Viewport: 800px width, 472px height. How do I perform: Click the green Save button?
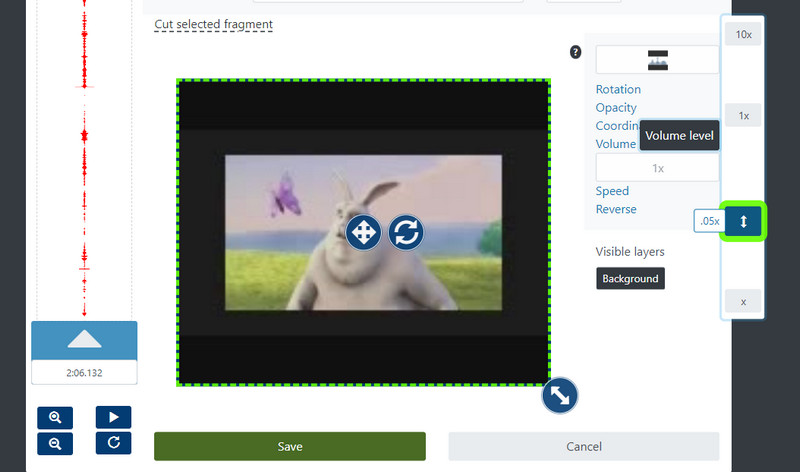(x=290, y=446)
